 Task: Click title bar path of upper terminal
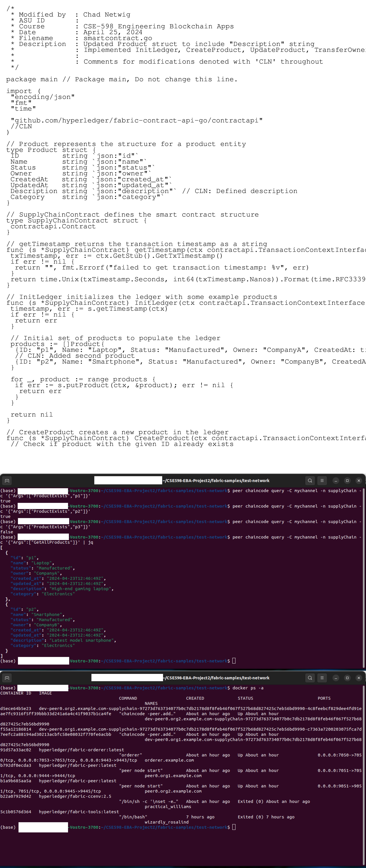pyautogui.click(x=216, y=480)
